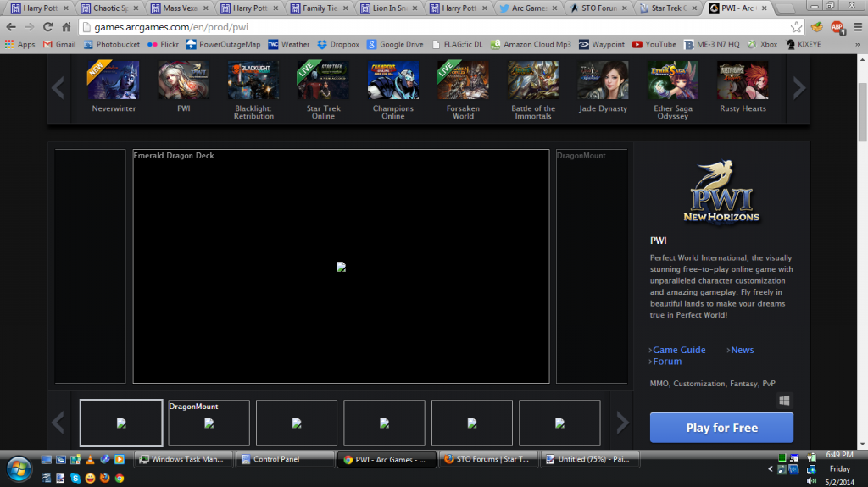Viewport: 868px width, 487px height.
Task: Show previous screenshot thumbnails with left arrow
Action: 58,423
